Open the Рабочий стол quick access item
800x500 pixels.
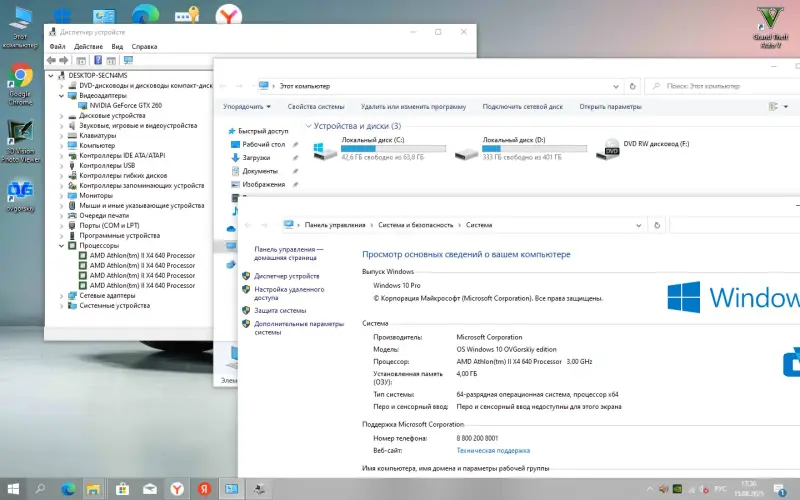(x=263, y=144)
